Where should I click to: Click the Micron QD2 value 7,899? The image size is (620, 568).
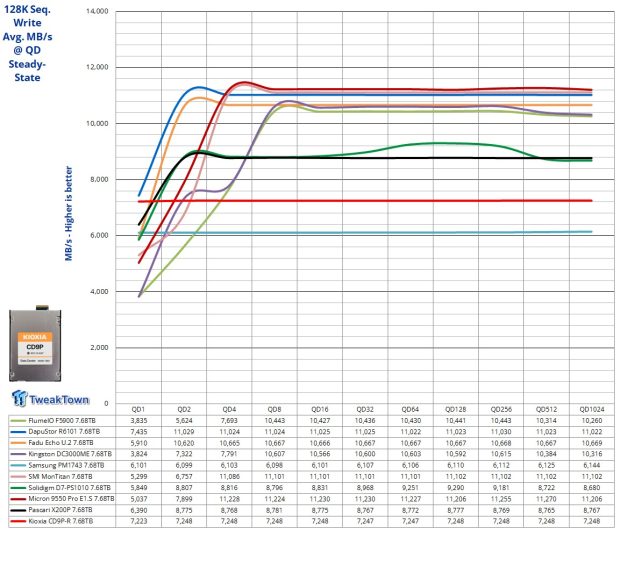click(x=184, y=499)
